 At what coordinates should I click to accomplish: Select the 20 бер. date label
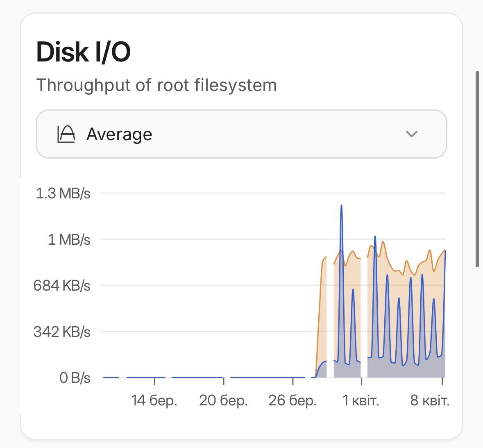[223, 400]
